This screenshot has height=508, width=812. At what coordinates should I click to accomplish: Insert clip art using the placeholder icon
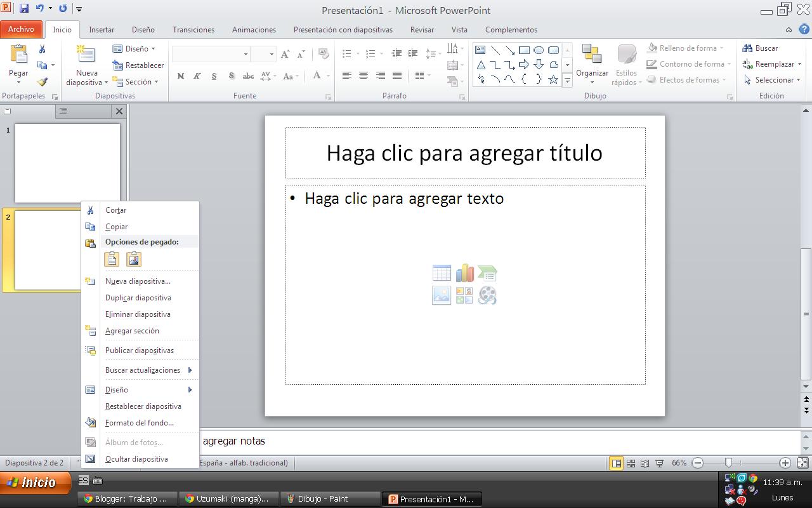pyautogui.click(x=464, y=295)
